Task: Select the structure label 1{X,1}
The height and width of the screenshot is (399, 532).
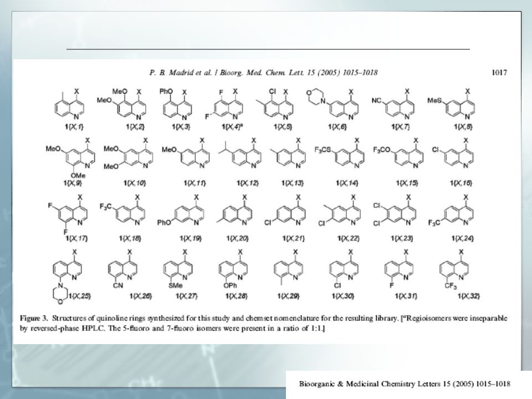Action: (74, 127)
